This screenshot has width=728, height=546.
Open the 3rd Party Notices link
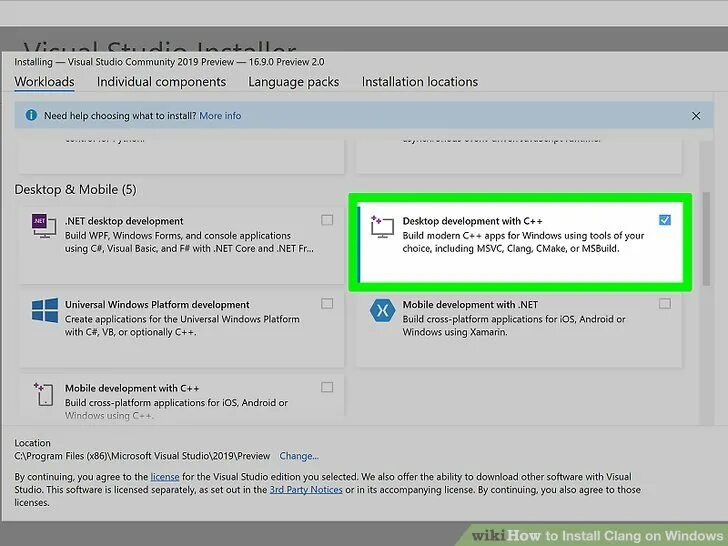tap(306, 490)
